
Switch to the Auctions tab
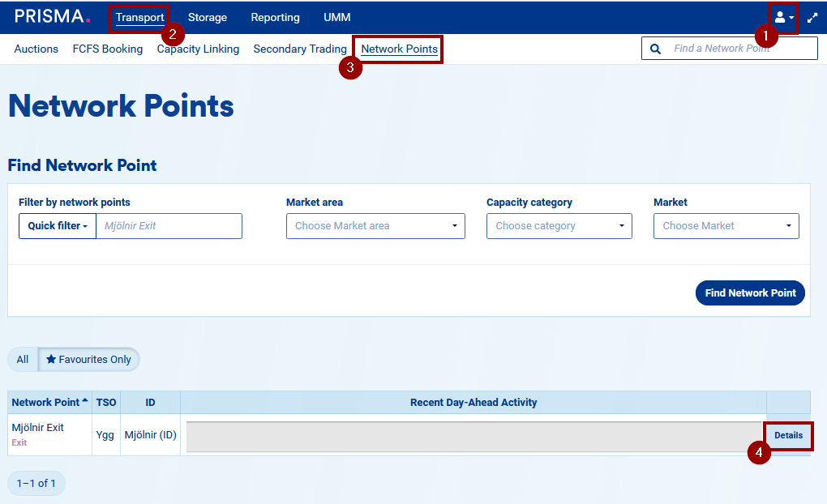pos(36,49)
